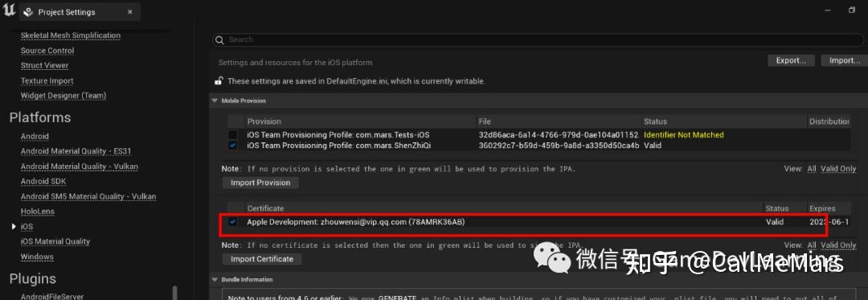Select the com.mars.Tests-iOS provisioning profile row
This screenshot has width=868, height=300.
click(539, 135)
